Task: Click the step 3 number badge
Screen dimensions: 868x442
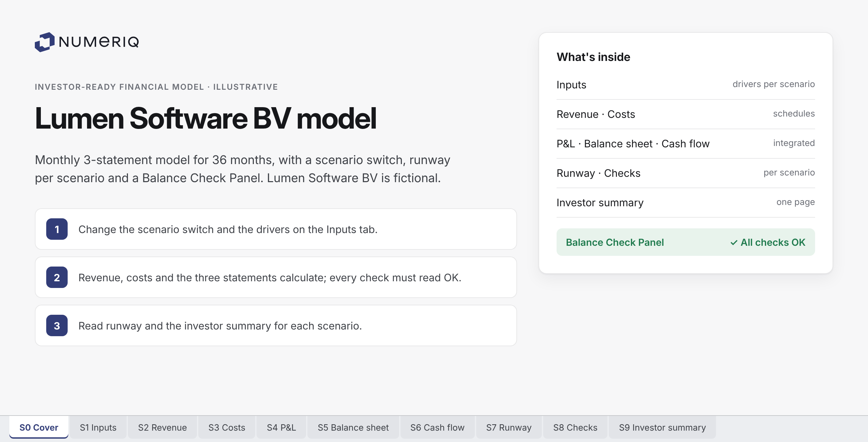Action: click(57, 325)
